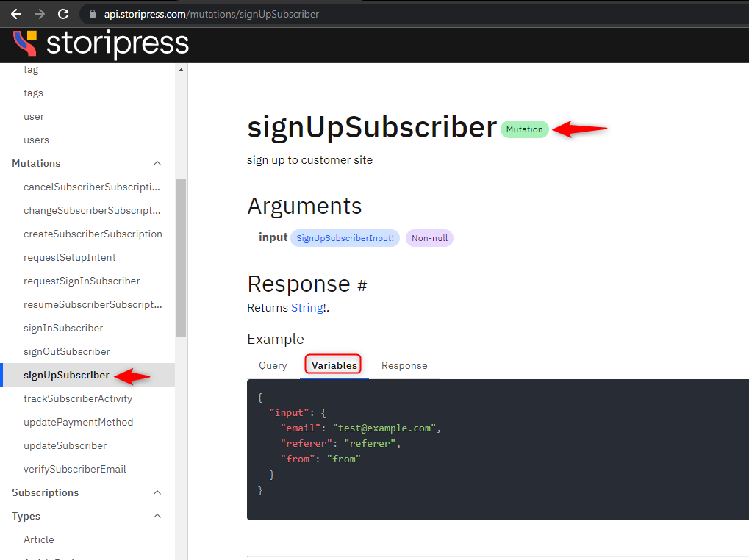
Task: Click the signUpSubscriber page title
Action: tap(372, 127)
